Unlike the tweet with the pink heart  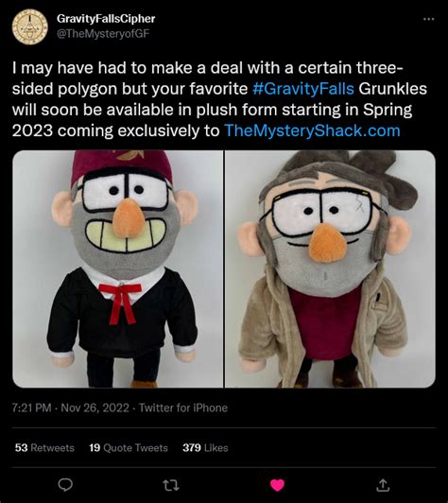(277, 485)
